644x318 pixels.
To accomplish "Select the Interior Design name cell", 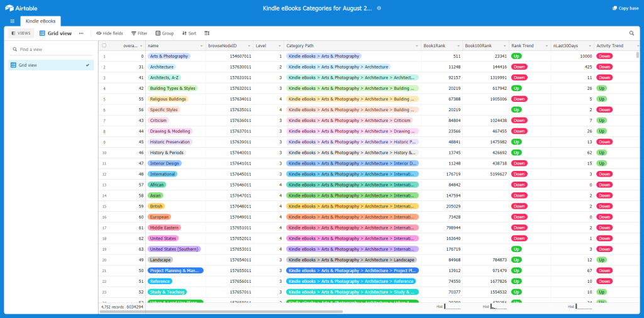I will point(176,163).
